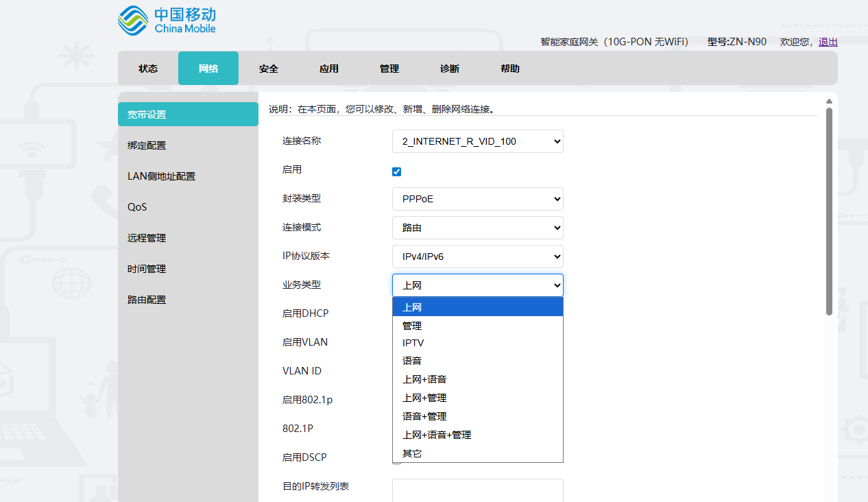This screenshot has height=502, width=868.
Task: Open the IP协议版本 dropdown
Action: tap(478, 256)
